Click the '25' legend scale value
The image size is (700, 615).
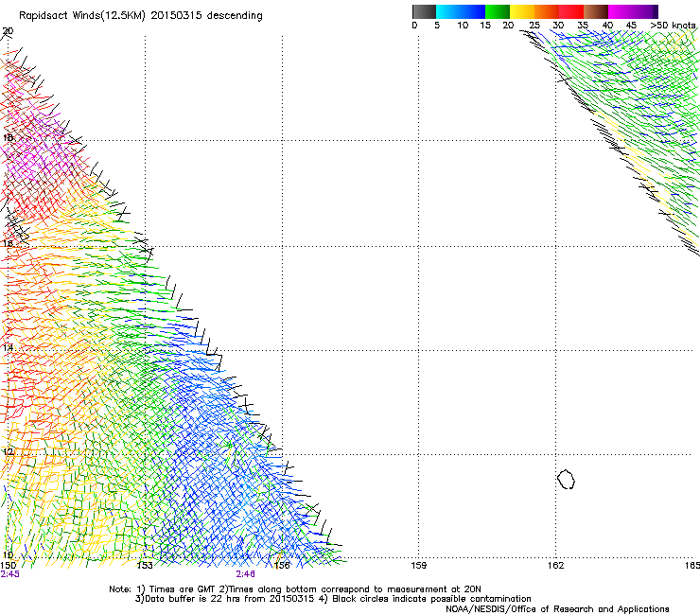point(534,26)
